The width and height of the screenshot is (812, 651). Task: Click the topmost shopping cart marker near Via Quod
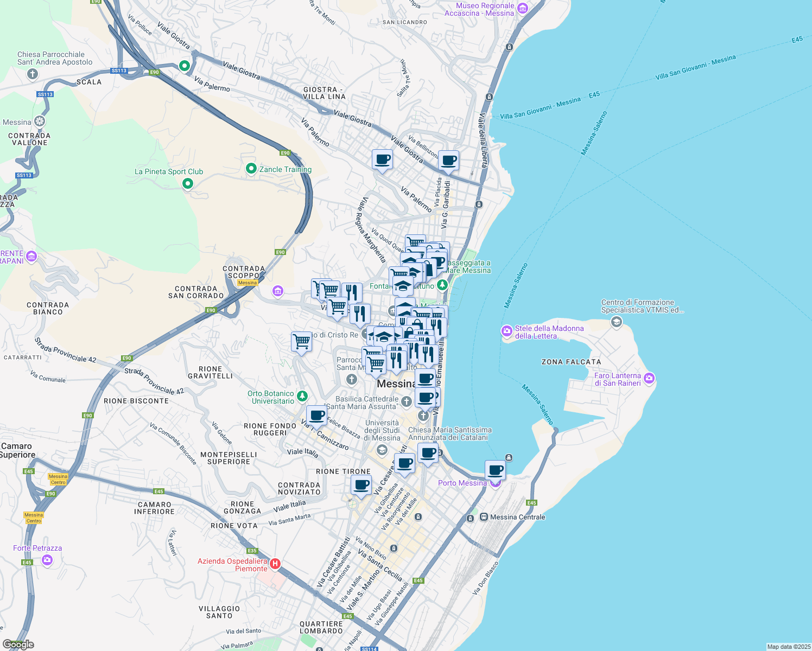[x=415, y=242]
